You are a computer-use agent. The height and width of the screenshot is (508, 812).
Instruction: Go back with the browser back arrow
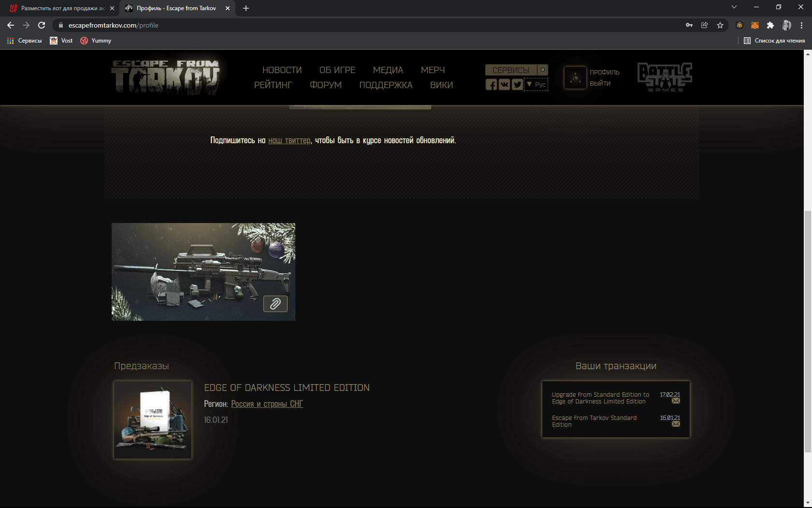coord(11,25)
